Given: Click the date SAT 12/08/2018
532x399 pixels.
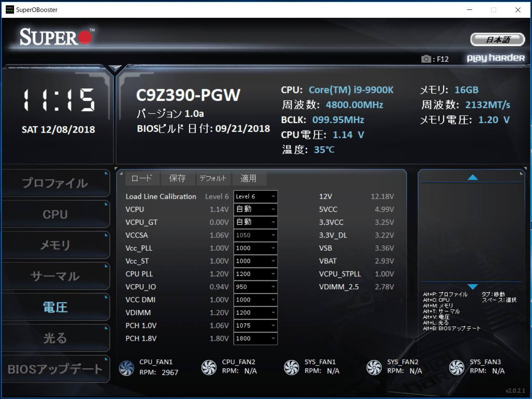Looking at the screenshot, I should (x=59, y=130).
